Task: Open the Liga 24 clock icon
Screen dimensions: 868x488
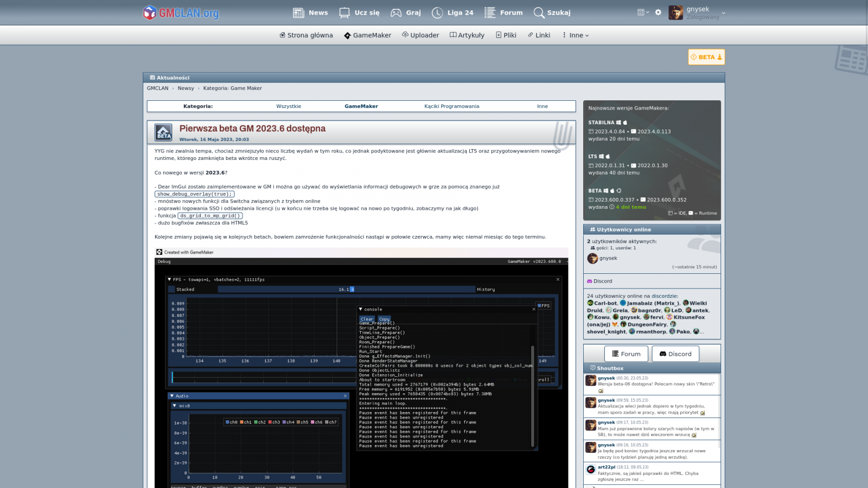Action: pyautogui.click(x=437, y=12)
